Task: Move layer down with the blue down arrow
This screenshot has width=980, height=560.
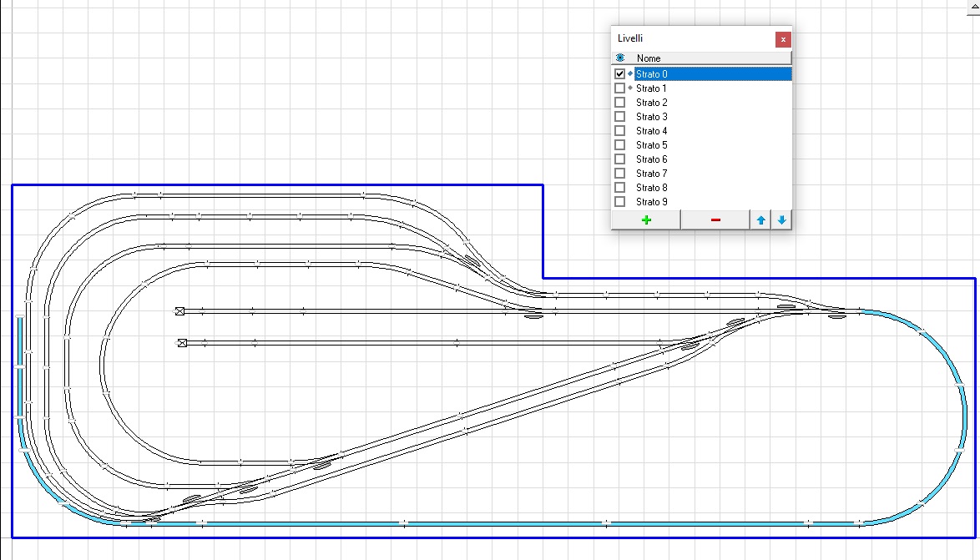Action: (x=781, y=219)
